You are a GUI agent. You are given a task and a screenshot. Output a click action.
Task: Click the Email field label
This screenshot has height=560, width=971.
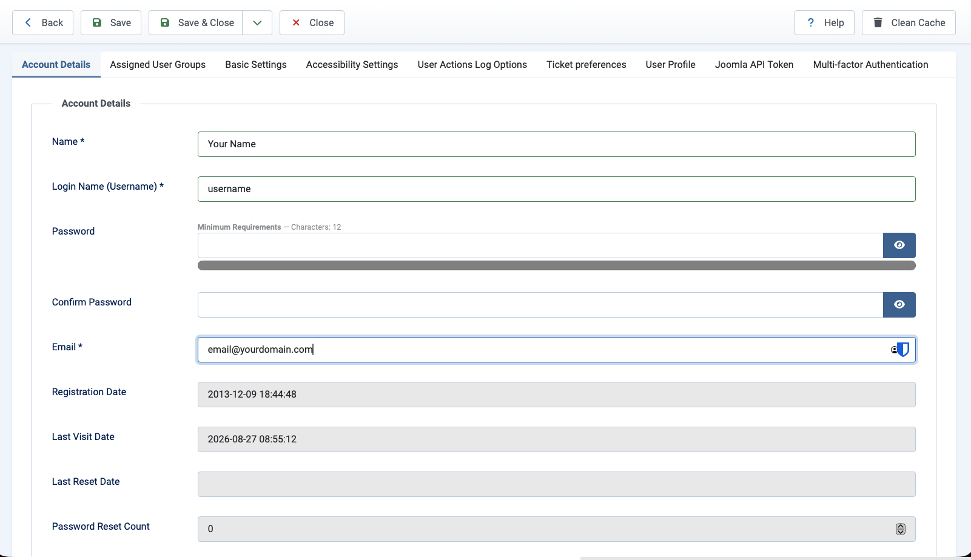click(x=67, y=347)
